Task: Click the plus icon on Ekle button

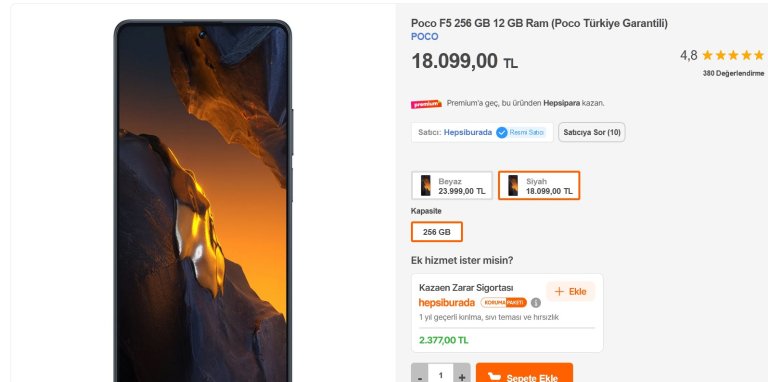Action: (559, 292)
